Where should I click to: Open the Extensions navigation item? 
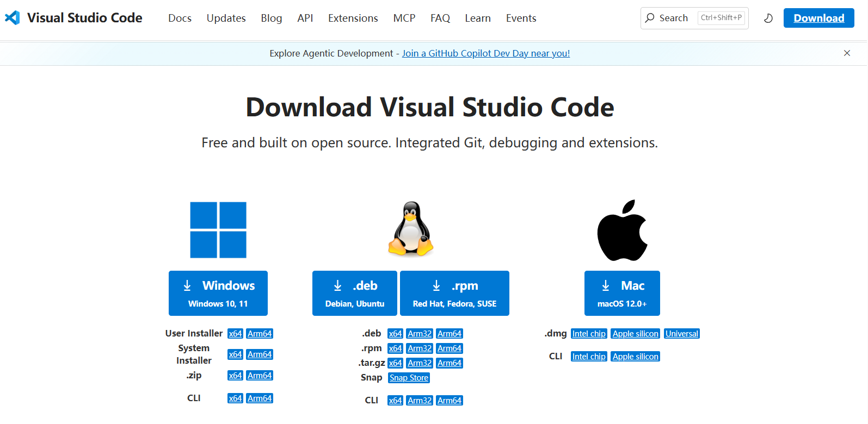(353, 18)
